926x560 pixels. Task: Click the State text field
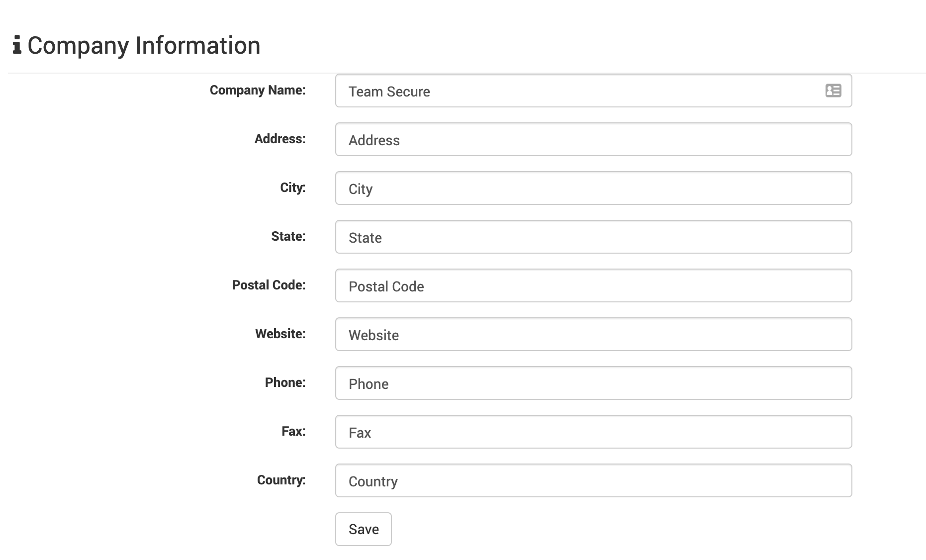pos(593,237)
